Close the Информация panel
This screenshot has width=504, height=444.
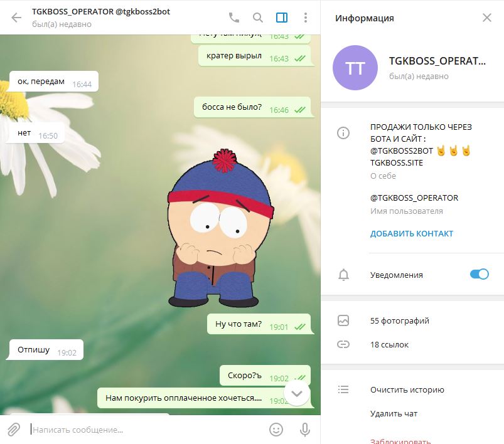tap(487, 18)
